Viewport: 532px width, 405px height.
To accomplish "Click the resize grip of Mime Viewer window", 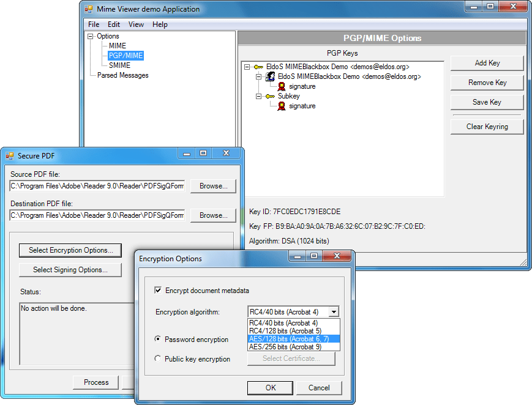I will [x=523, y=262].
